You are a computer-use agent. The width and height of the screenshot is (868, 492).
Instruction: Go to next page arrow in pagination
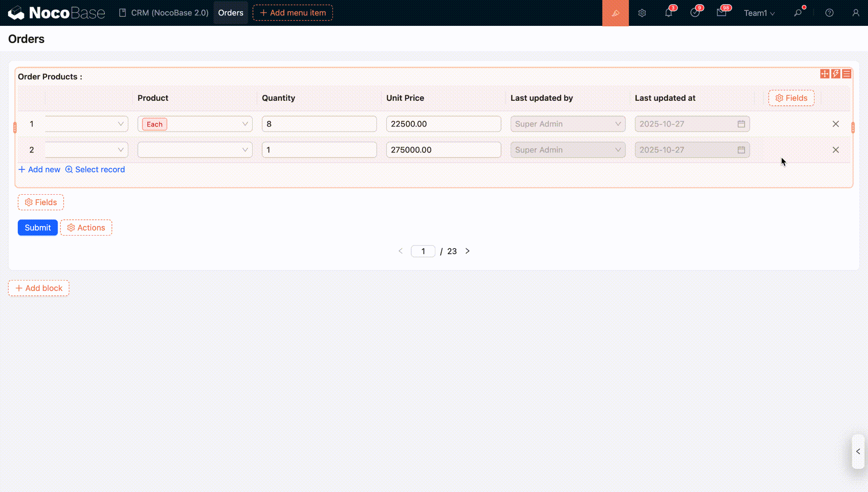pyautogui.click(x=467, y=251)
